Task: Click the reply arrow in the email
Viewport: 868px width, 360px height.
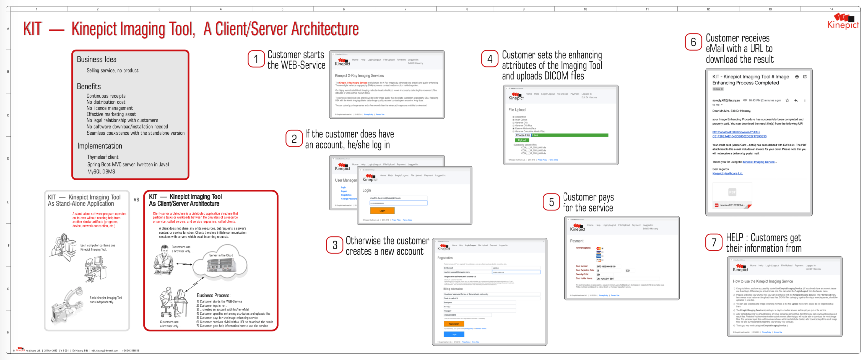Action: tap(796, 100)
